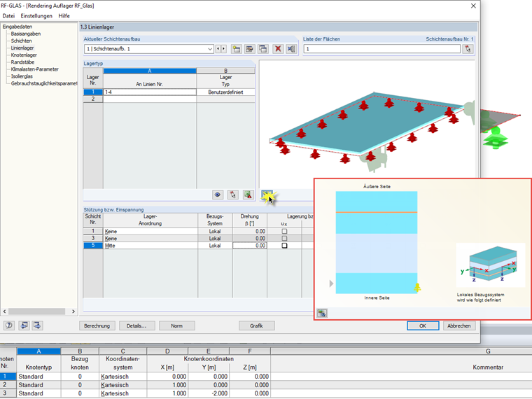
Task: Enable ux checkbox for layer 1
Action: click(x=284, y=232)
